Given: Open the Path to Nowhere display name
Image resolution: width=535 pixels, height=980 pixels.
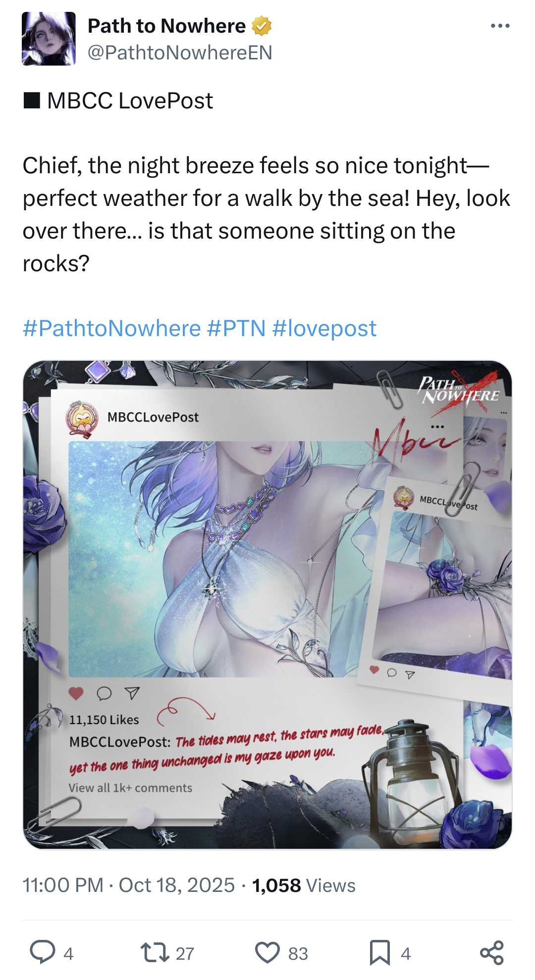Looking at the screenshot, I should click(x=166, y=26).
